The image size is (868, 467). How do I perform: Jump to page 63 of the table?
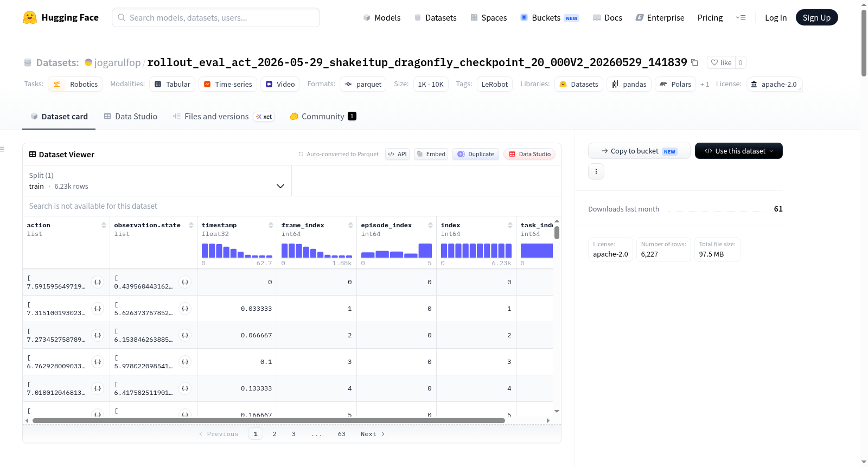[342, 434]
